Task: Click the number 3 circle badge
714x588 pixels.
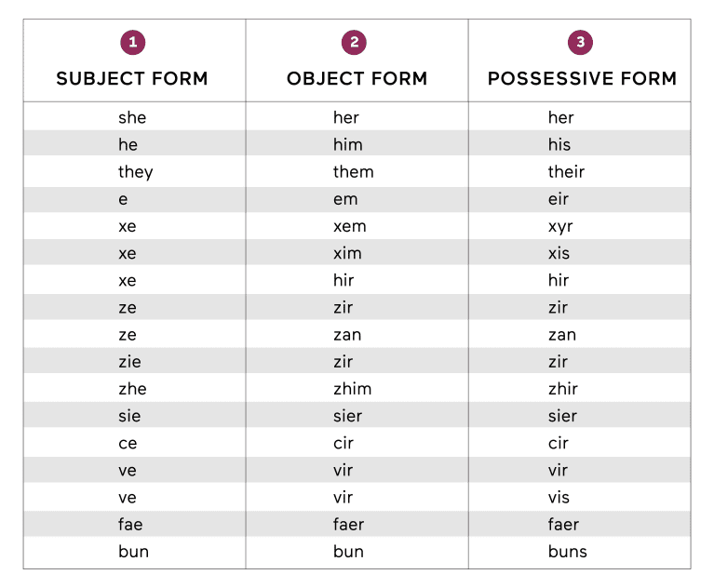Action: pos(580,42)
